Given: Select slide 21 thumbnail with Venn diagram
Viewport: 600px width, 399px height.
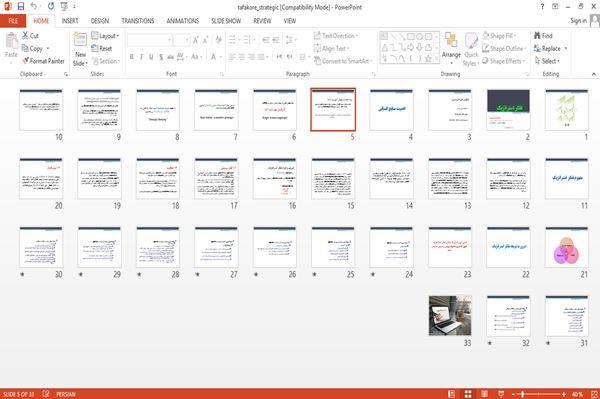Looking at the screenshot, I should [x=567, y=247].
